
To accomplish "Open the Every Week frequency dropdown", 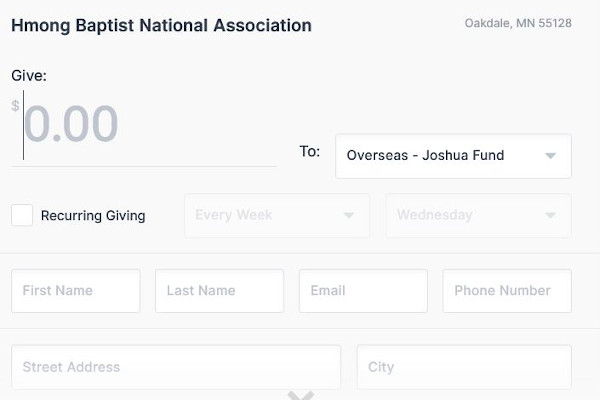I will coord(277,216).
